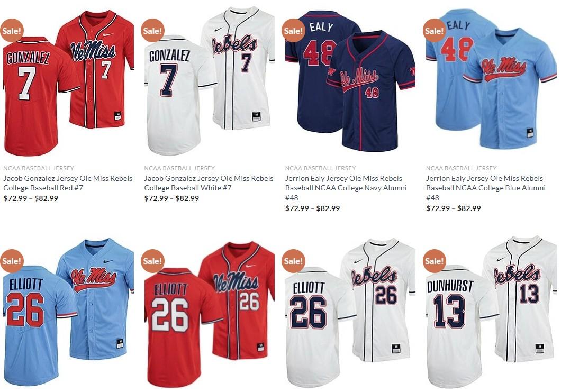Open Jacob Gonzalez White #7 jersey title link
The height and width of the screenshot is (392, 561).
[209, 183]
